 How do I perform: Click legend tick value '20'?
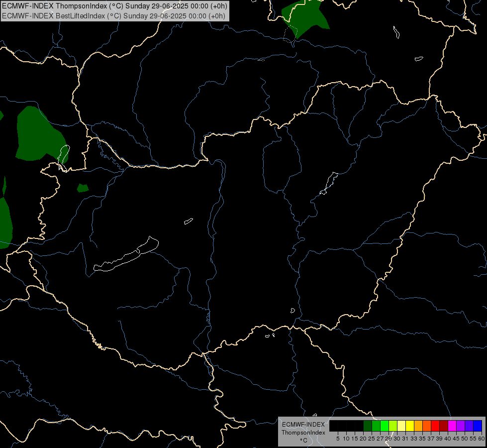[363, 439]
